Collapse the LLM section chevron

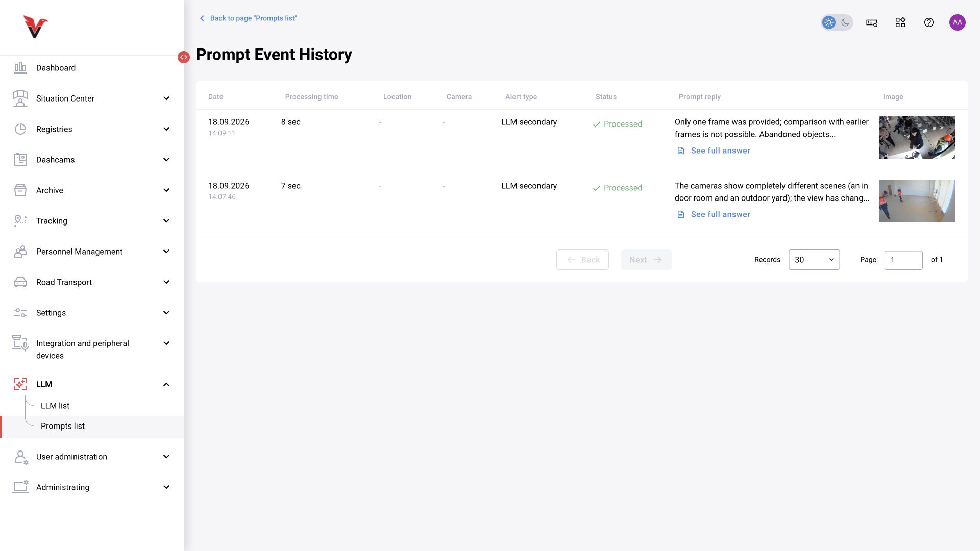(x=166, y=384)
